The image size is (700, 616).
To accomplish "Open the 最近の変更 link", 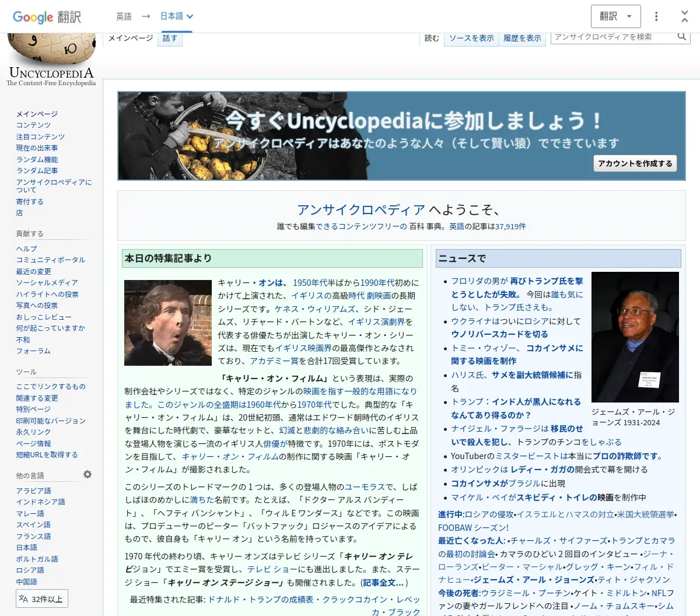I will [33, 271].
